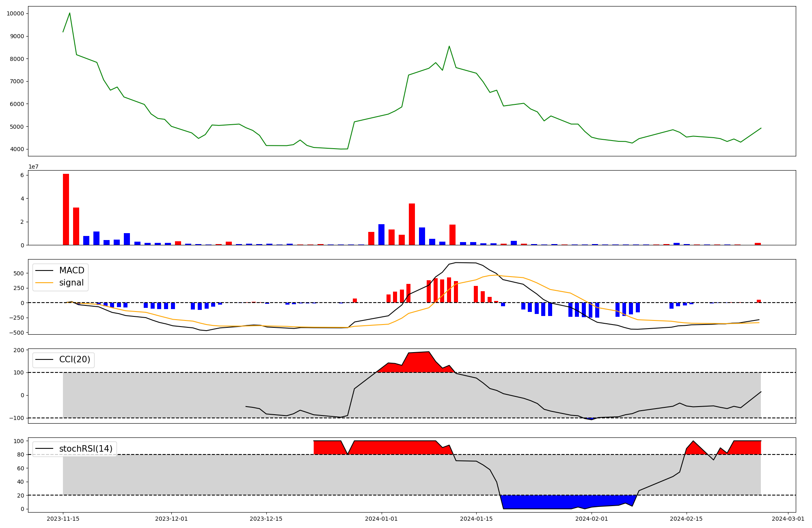
Task: Click the 2024-02-15 x-axis date label
Action: click(686, 519)
